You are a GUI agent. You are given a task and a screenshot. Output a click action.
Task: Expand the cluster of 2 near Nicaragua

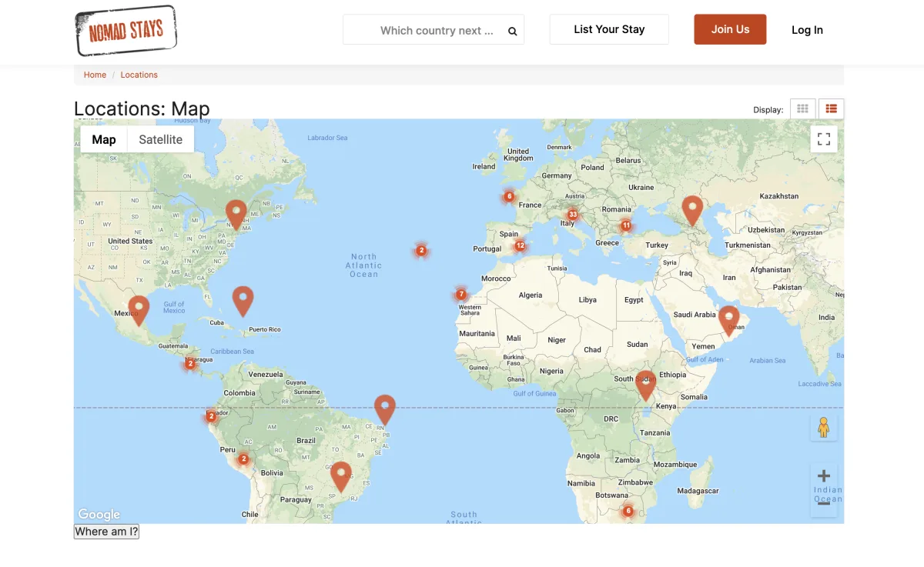click(x=190, y=363)
